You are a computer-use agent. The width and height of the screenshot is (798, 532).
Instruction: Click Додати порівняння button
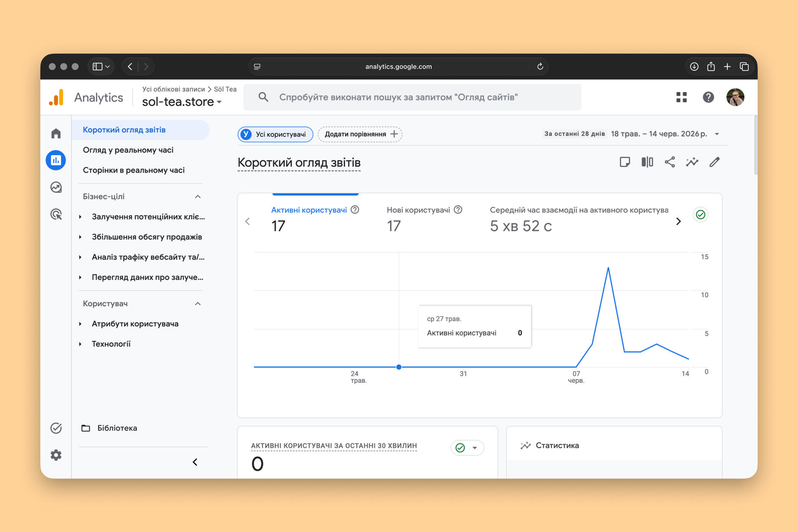pyautogui.click(x=360, y=134)
